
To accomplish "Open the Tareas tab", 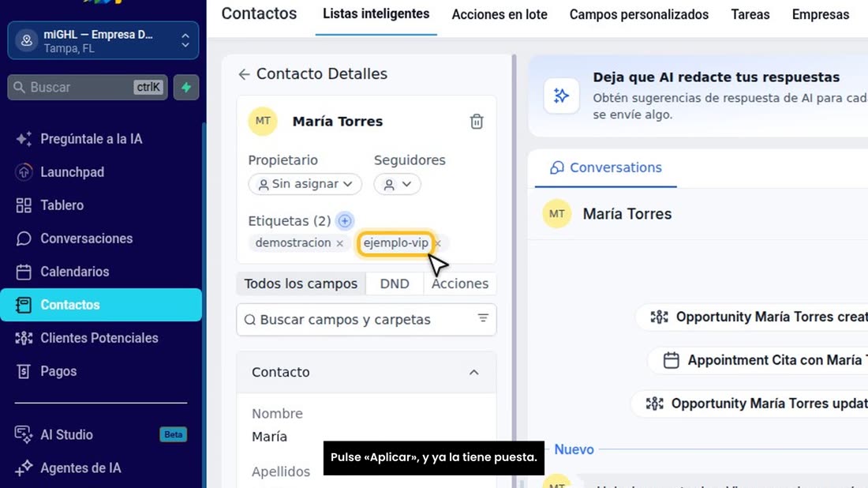I will [750, 14].
